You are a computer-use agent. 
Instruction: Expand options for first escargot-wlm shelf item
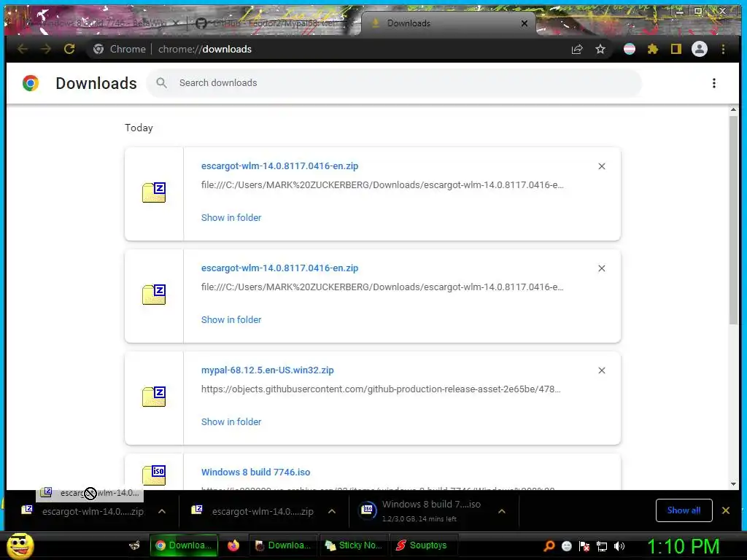coord(162,511)
